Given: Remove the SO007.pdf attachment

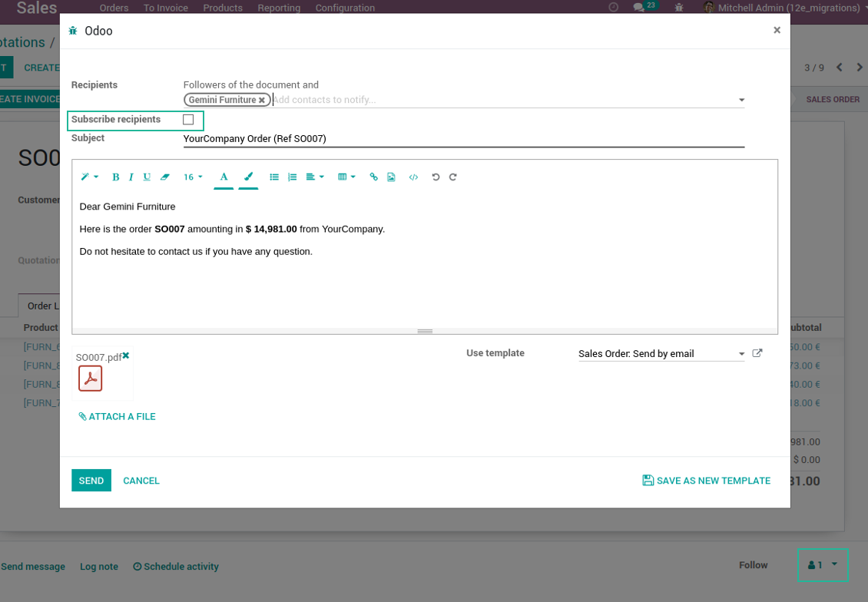Looking at the screenshot, I should tap(126, 356).
